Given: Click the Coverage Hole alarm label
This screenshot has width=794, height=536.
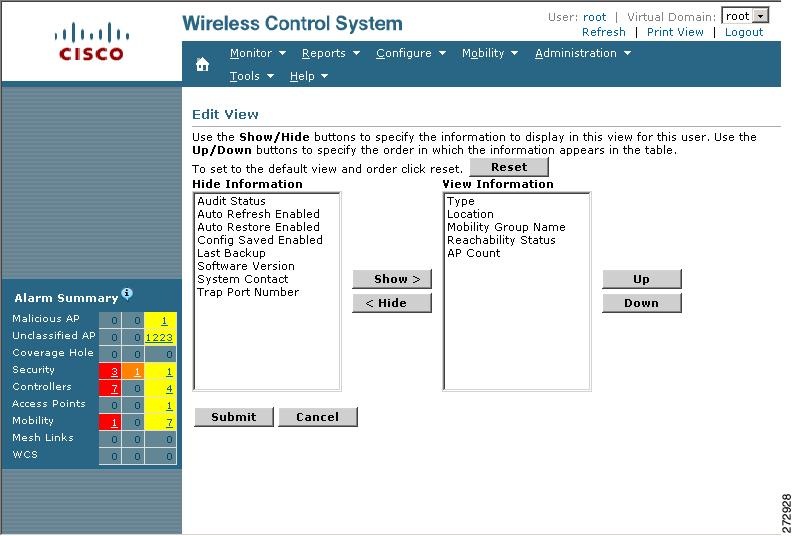Looking at the screenshot, I should [x=53, y=353].
